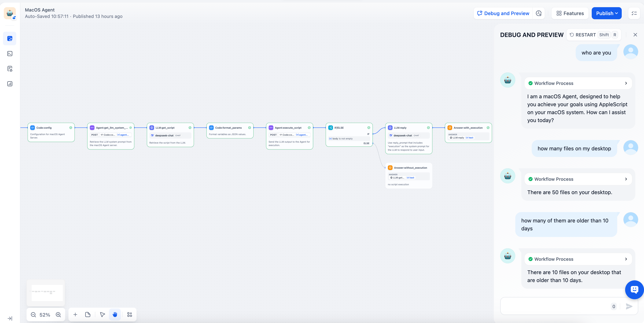Click the Publish button
644x323 pixels.
click(x=606, y=13)
